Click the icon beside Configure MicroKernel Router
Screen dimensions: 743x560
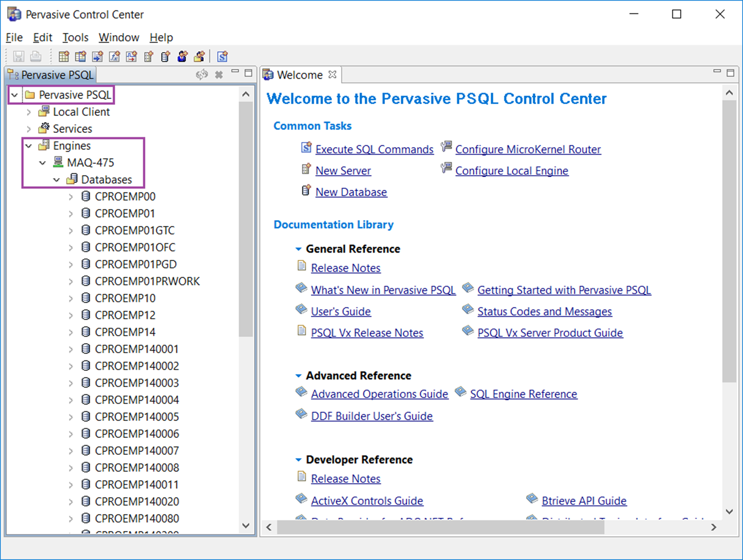[x=446, y=147]
